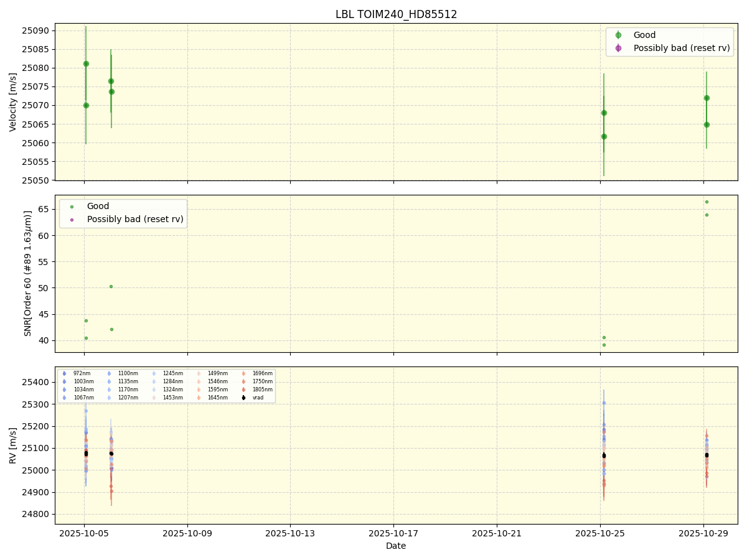Viewport: 747px width, 560px height.
Task: Click the 2025-10-09 date tick label
Action: point(187,533)
